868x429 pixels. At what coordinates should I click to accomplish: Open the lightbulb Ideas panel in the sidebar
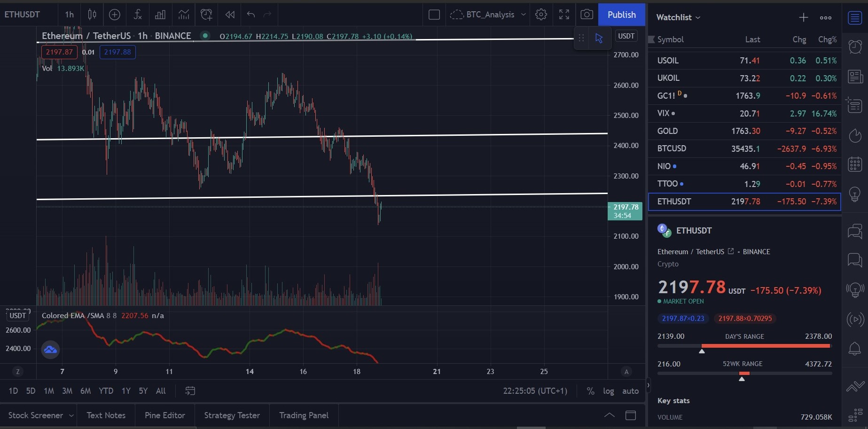[x=855, y=194]
